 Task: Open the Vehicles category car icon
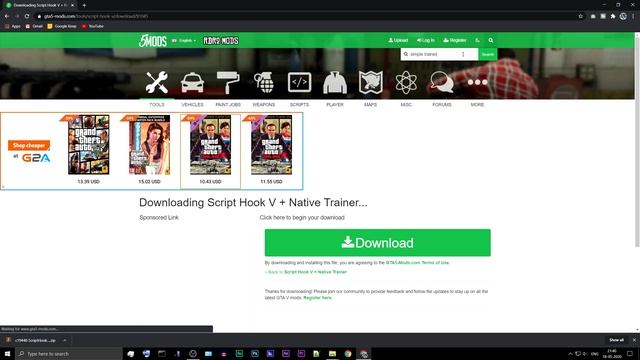tap(192, 82)
